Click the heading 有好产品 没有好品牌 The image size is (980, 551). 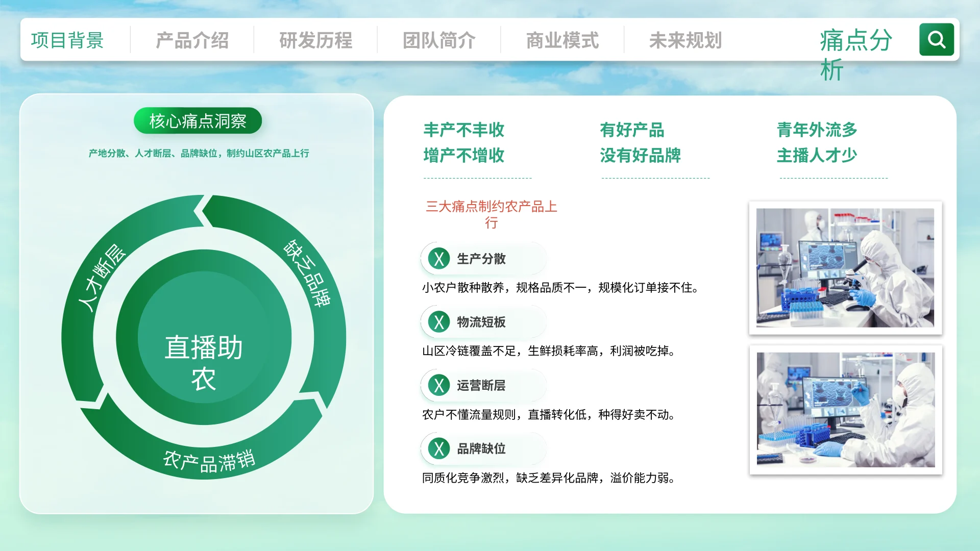641,142
